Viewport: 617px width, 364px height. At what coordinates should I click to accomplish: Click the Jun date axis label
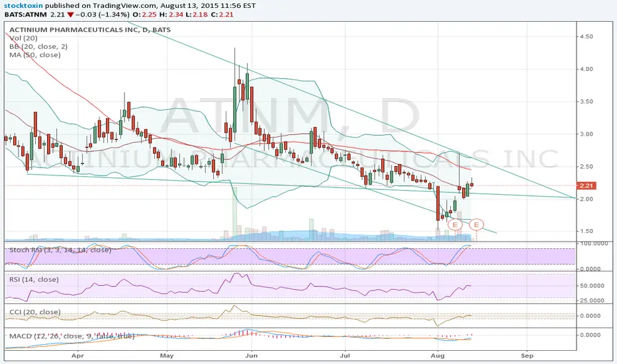[x=251, y=355]
